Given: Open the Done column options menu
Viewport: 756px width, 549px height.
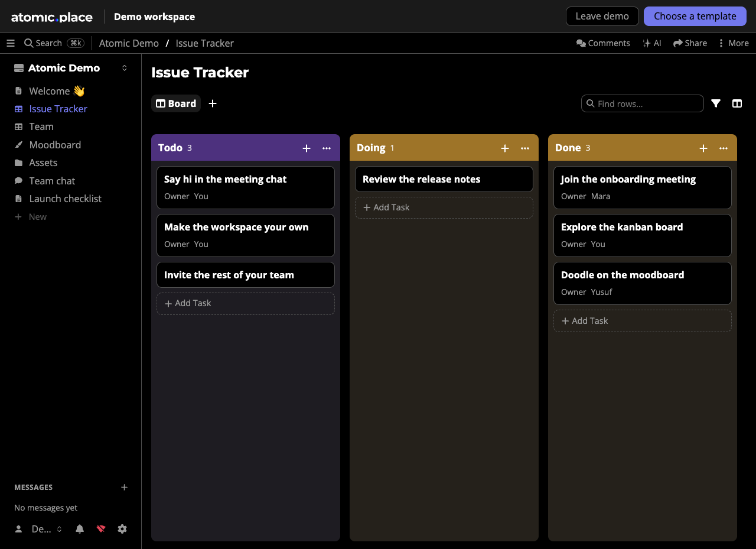Looking at the screenshot, I should tap(724, 148).
